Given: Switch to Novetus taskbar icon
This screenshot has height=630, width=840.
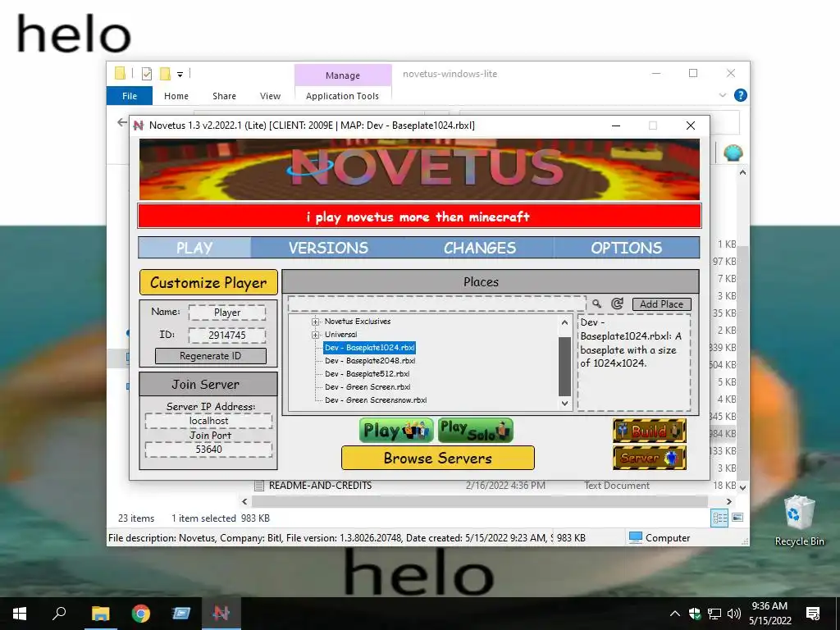Looking at the screenshot, I should click(221, 614).
